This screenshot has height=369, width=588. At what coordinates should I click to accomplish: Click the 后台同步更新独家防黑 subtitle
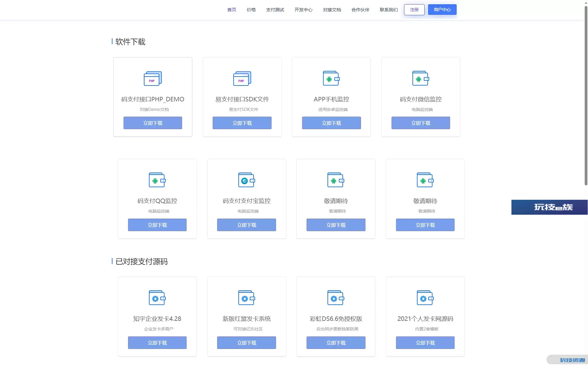[337, 329]
